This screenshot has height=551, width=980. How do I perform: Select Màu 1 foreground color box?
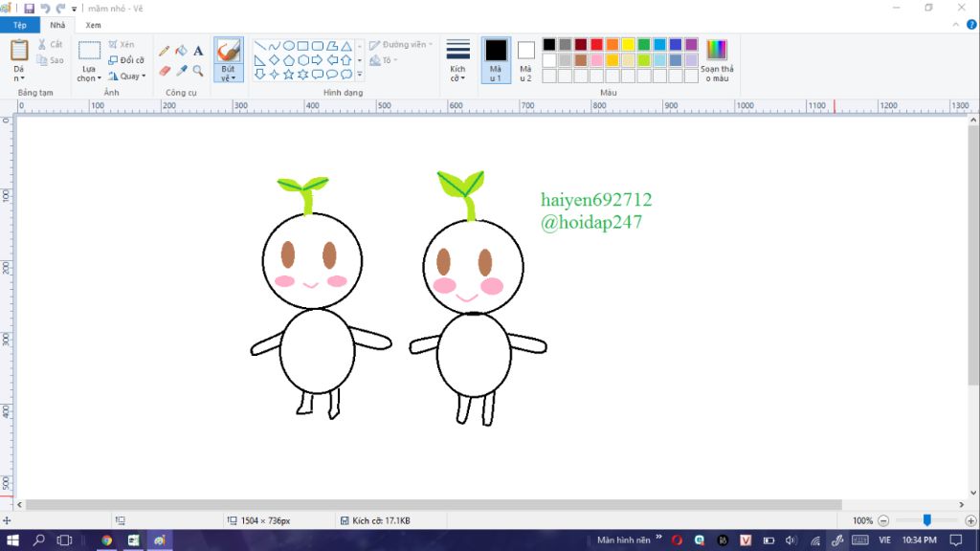497,60
